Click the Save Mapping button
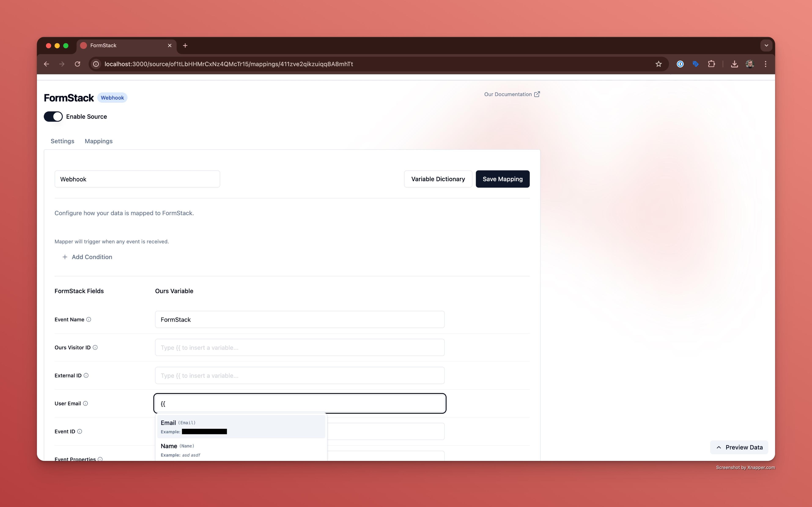This screenshot has width=812, height=507. [x=502, y=179]
